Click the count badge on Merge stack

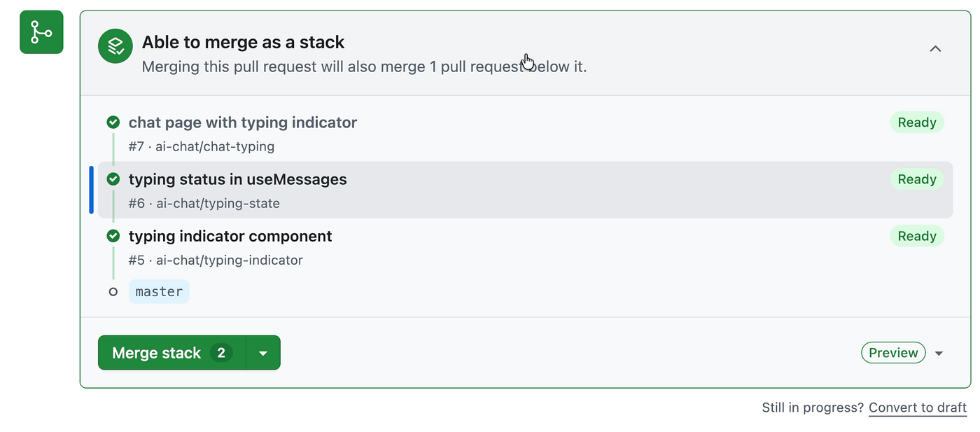coord(221,353)
